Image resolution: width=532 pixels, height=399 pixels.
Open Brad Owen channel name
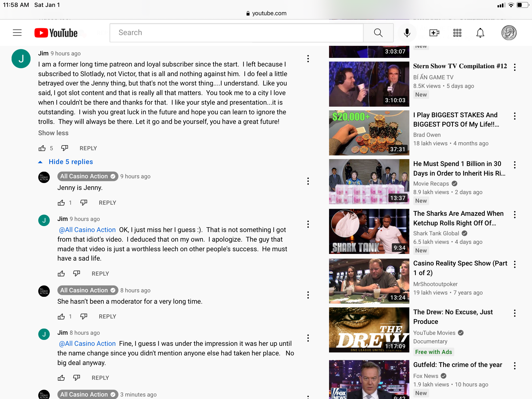(x=427, y=135)
